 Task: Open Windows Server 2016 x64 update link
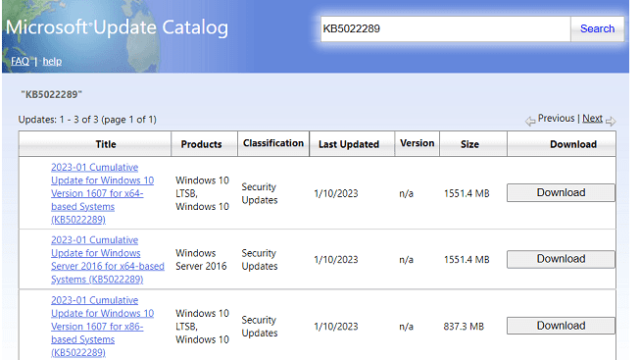click(108, 260)
